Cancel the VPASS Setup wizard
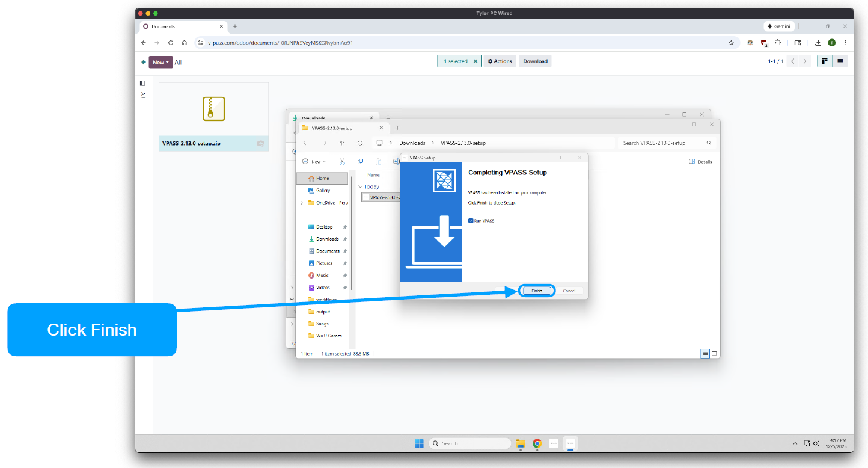Screen dimensions: 868x468 [x=569, y=291]
